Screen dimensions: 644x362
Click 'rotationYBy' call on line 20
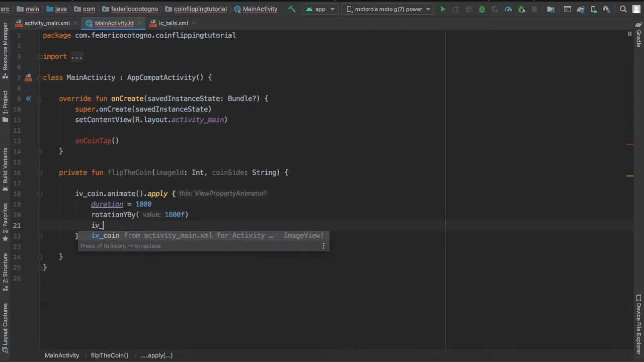tap(113, 215)
